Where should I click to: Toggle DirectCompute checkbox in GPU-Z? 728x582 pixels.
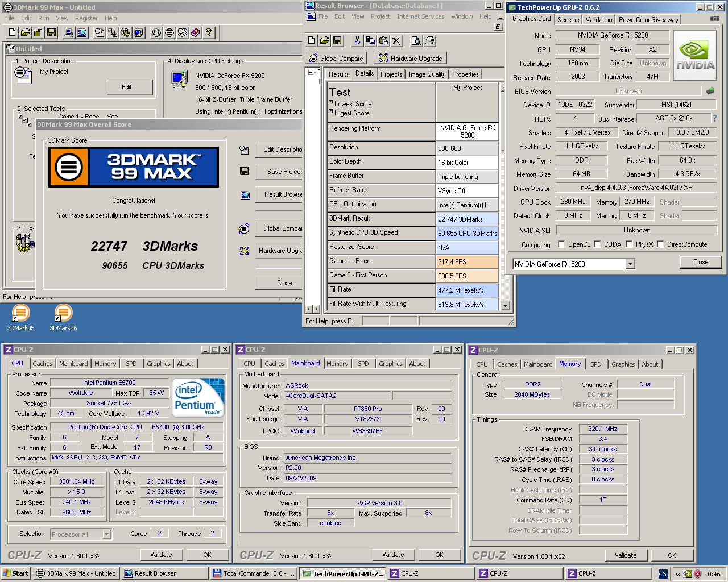[660, 244]
